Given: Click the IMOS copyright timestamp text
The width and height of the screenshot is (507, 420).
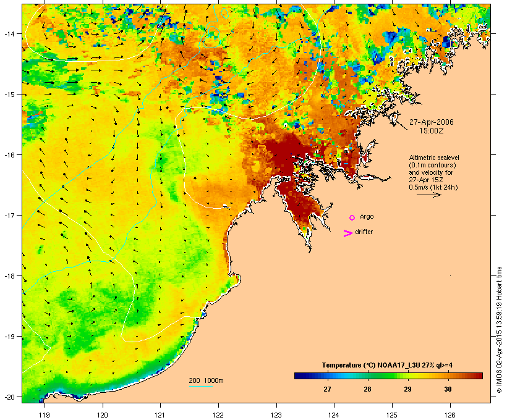Looking at the screenshot, I should click(499, 330).
